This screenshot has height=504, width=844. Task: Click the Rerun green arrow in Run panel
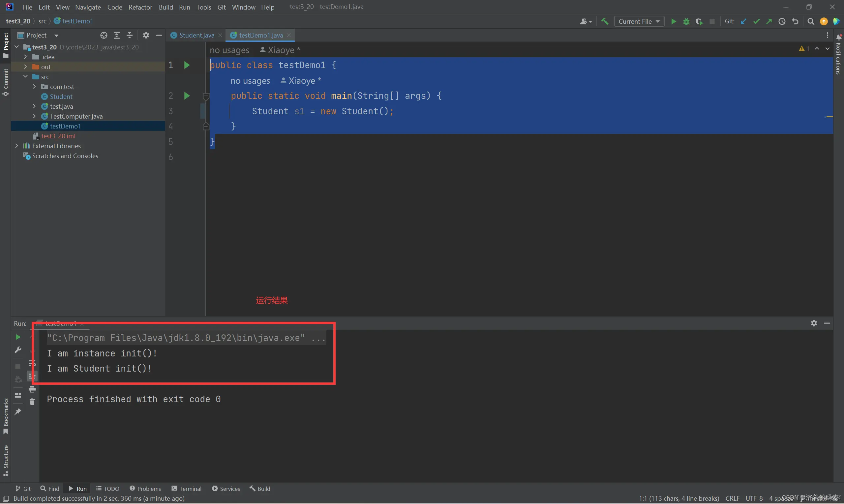[x=18, y=337]
